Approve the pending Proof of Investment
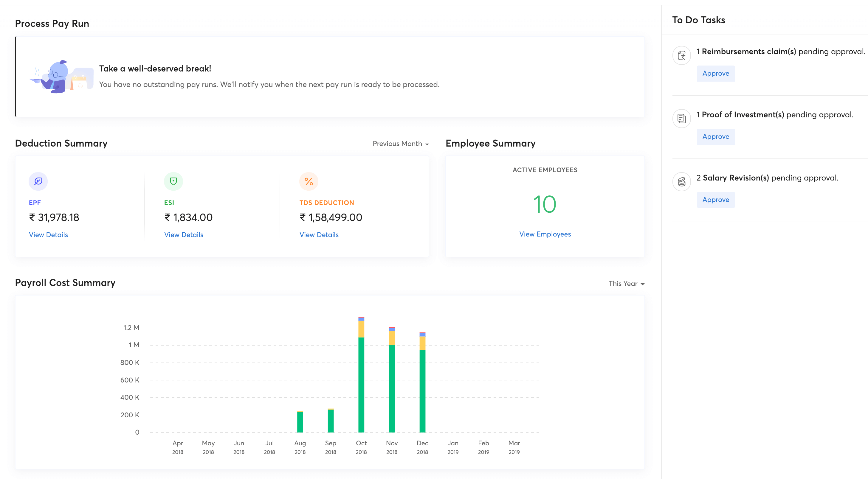 tap(715, 136)
